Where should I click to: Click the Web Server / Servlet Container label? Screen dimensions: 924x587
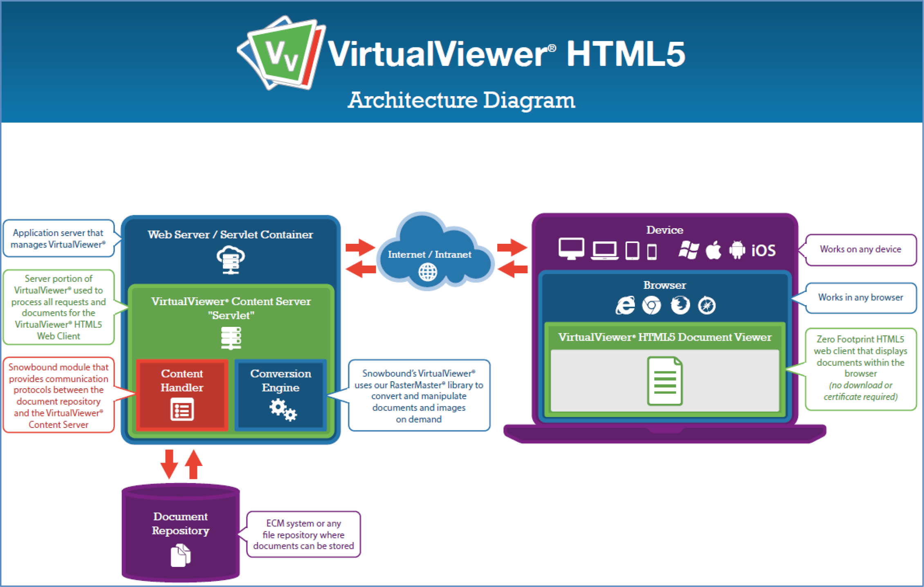[231, 234]
